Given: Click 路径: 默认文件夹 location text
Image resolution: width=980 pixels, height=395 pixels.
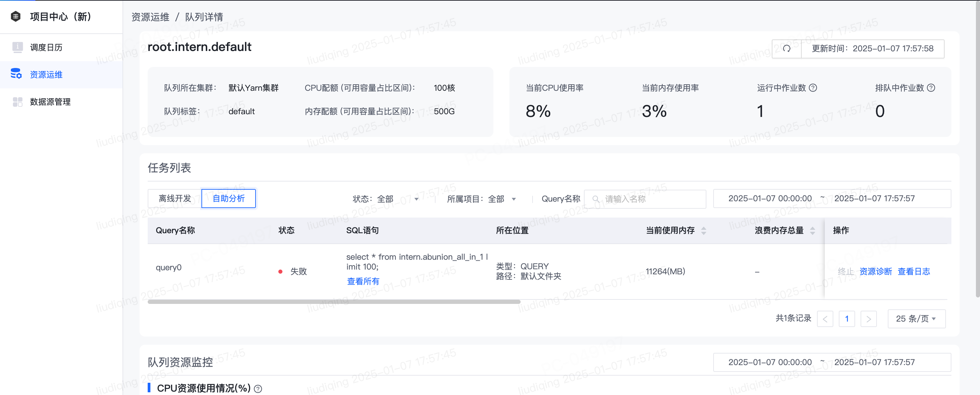Looking at the screenshot, I should point(528,276).
